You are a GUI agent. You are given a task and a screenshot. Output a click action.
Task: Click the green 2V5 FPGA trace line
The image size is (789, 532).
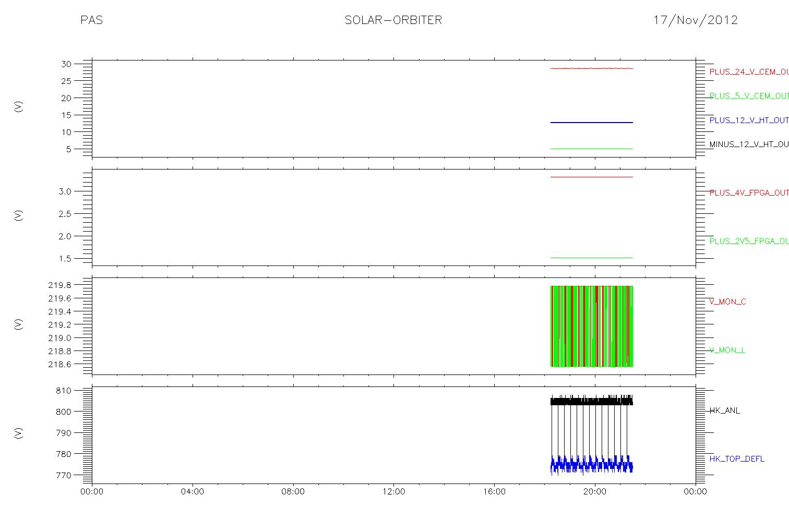[x=592, y=258]
